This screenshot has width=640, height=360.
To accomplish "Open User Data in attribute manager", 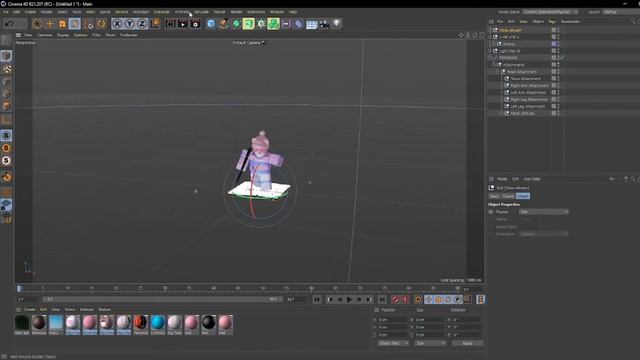I will [532, 179].
